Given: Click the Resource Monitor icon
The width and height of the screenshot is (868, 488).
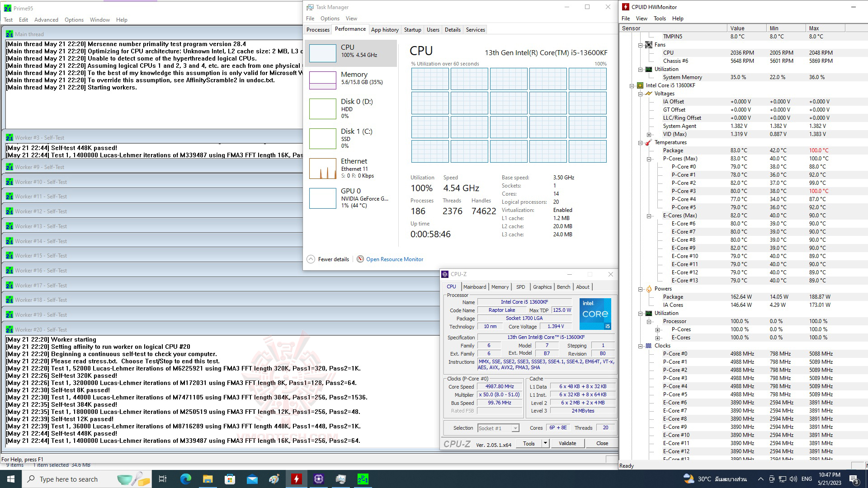Looking at the screenshot, I should [x=360, y=259].
